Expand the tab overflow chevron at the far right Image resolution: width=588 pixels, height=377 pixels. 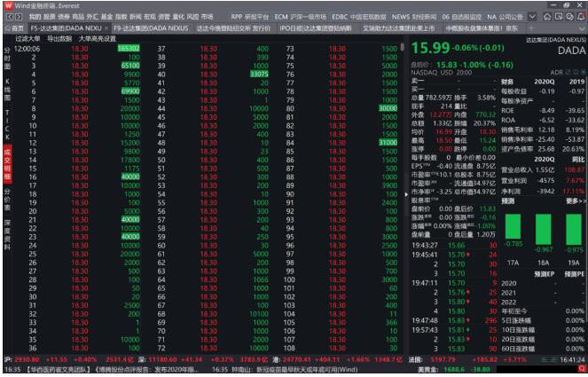pos(582,28)
